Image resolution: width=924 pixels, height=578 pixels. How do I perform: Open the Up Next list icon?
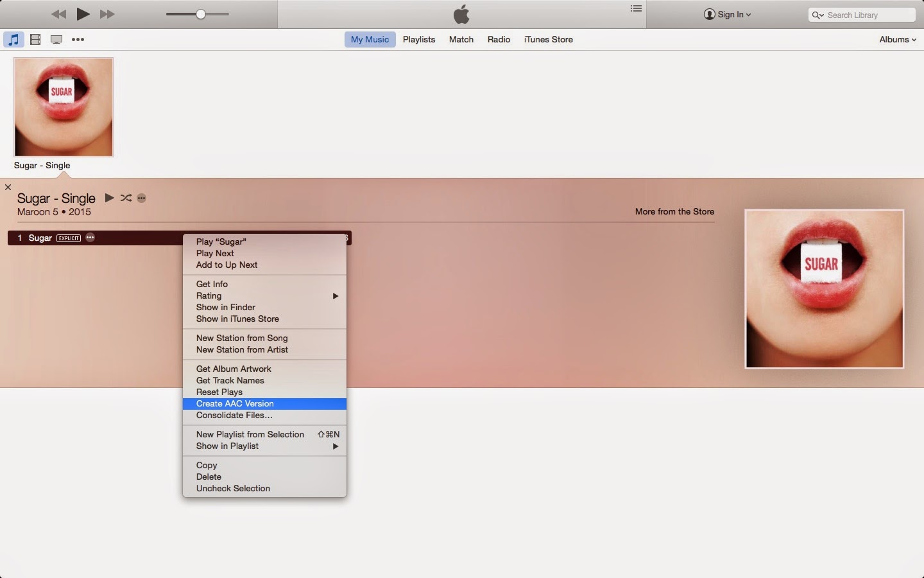click(x=636, y=8)
